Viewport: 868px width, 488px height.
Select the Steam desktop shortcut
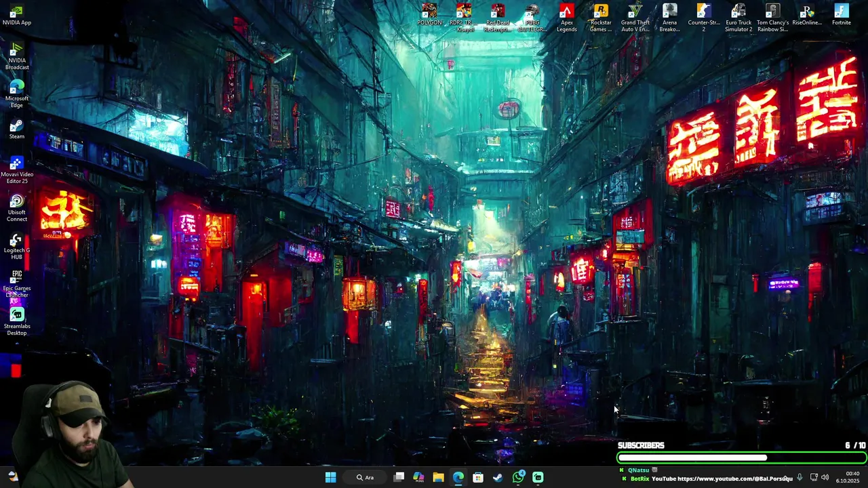[x=16, y=128]
